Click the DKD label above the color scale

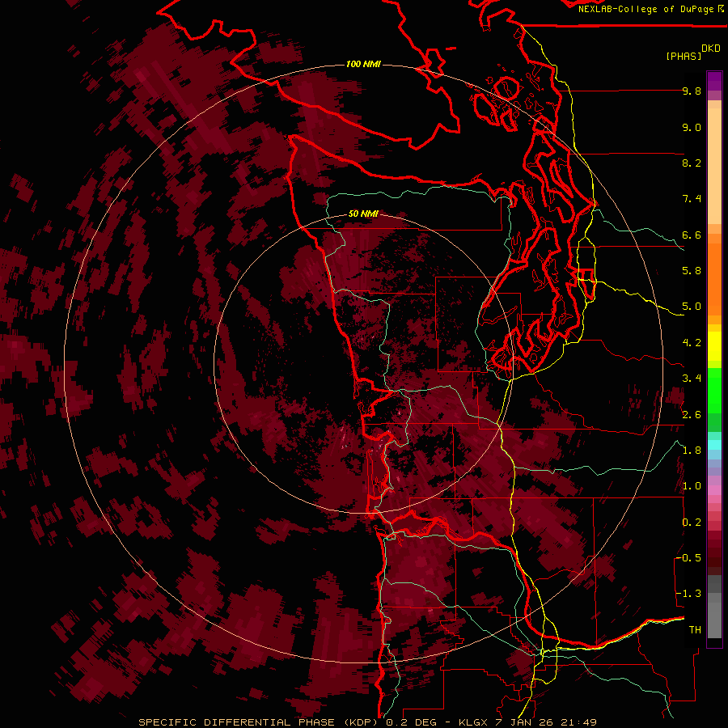pyautogui.click(x=711, y=49)
